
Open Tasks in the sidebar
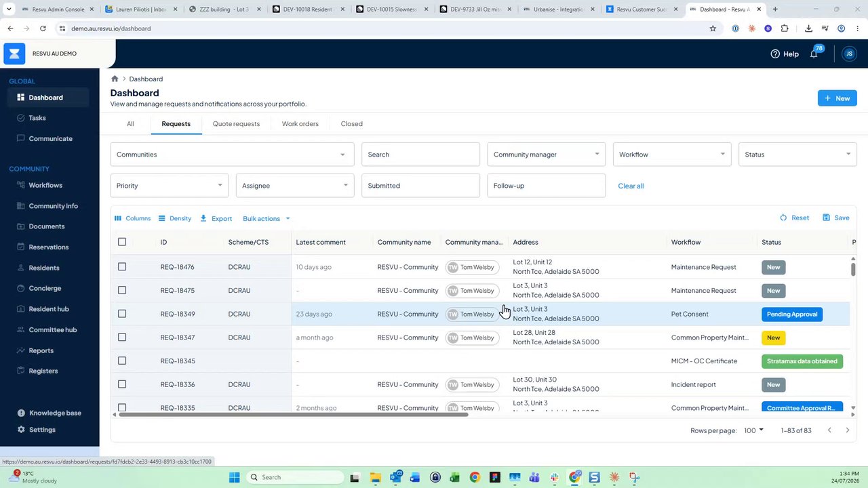click(37, 118)
